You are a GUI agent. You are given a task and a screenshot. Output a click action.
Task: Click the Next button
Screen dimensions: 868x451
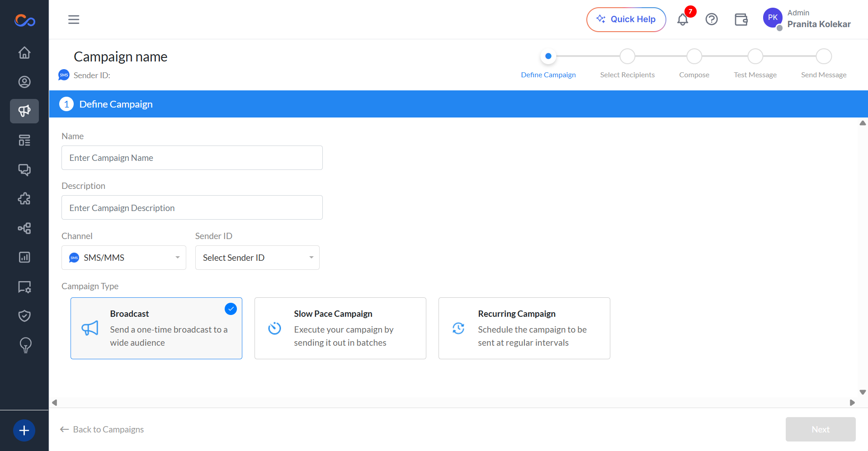pos(821,429)
